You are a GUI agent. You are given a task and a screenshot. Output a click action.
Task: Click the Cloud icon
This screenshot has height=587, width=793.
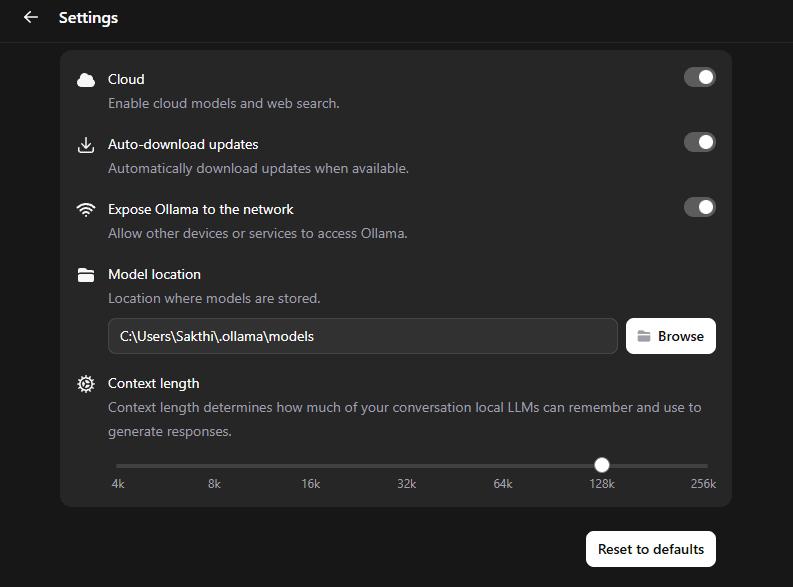[86, 80]
